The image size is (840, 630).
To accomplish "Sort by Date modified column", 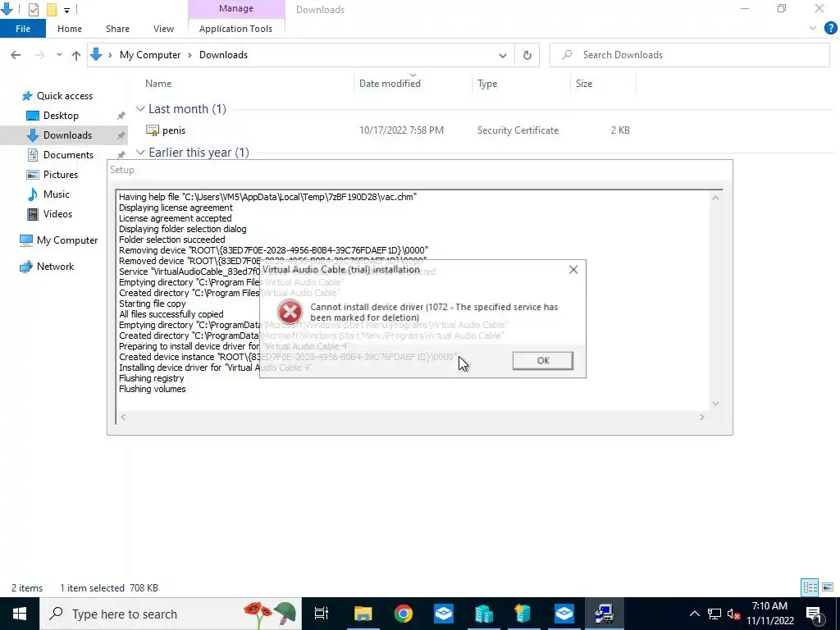I will pos(390,84).
